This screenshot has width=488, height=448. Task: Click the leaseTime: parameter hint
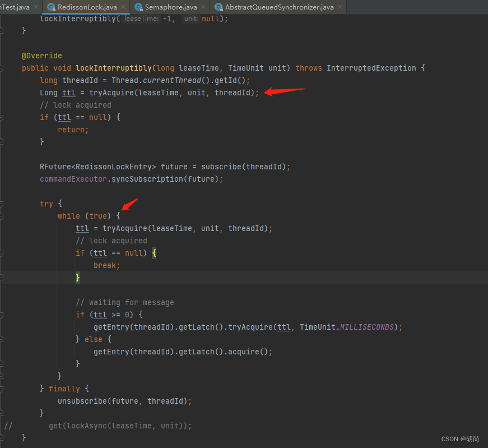(x=142, y=19)
